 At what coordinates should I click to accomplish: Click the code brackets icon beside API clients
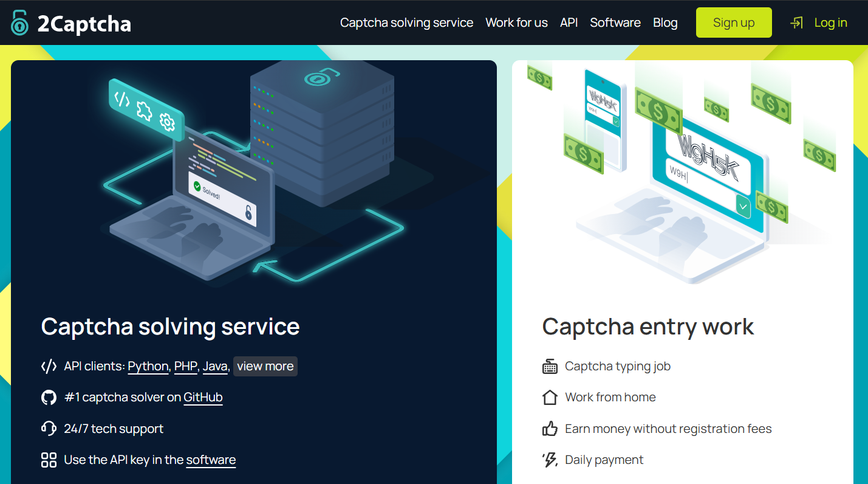point(49,366)
